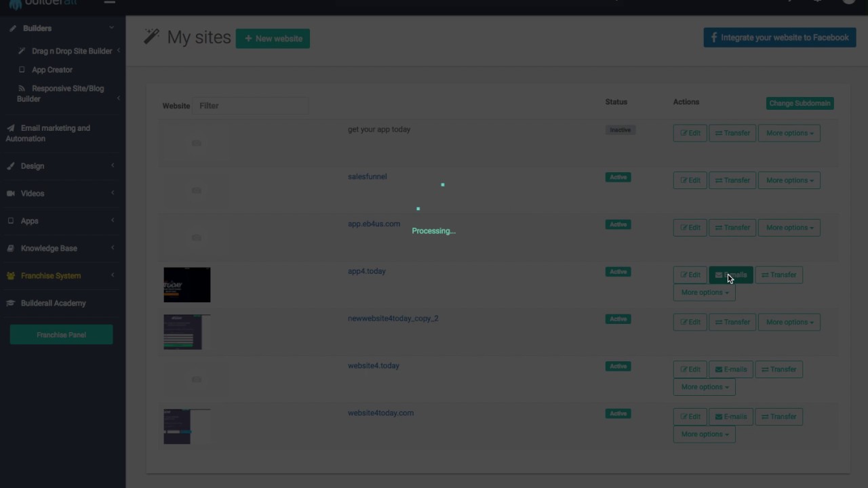Open More options for app.eb4us.com
The image size is (868, 488).
[789, 228]
